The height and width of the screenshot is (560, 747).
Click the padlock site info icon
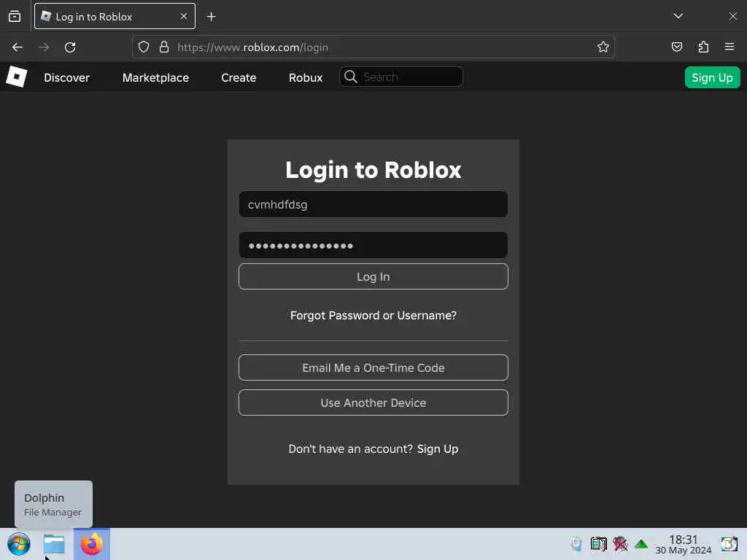click(x=164, y=47)
